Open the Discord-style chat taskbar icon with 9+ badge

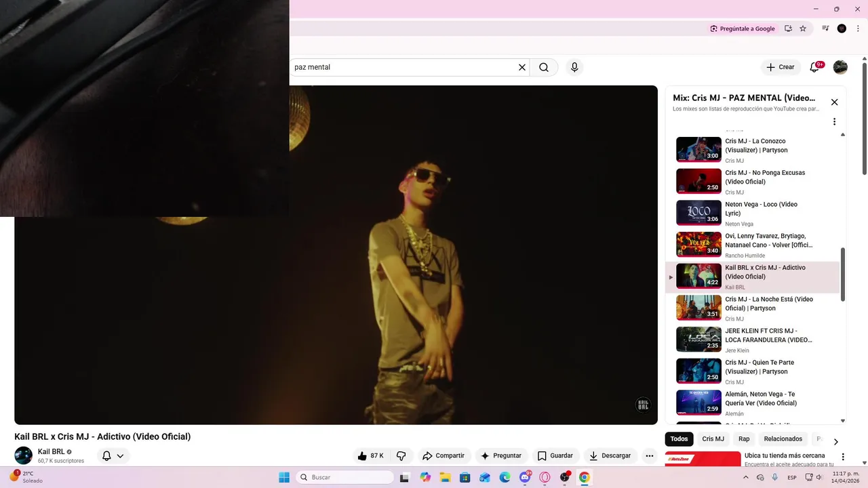[525, 477]
